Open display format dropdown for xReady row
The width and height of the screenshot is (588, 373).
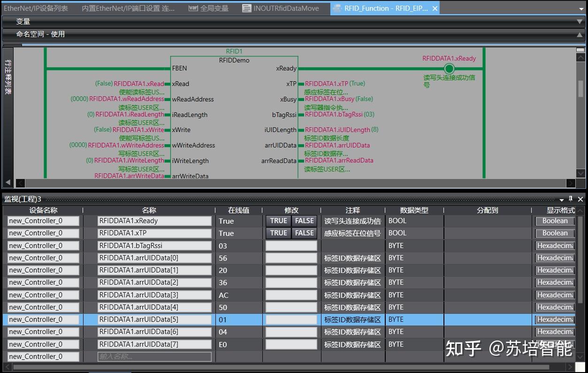coord(555,221)
